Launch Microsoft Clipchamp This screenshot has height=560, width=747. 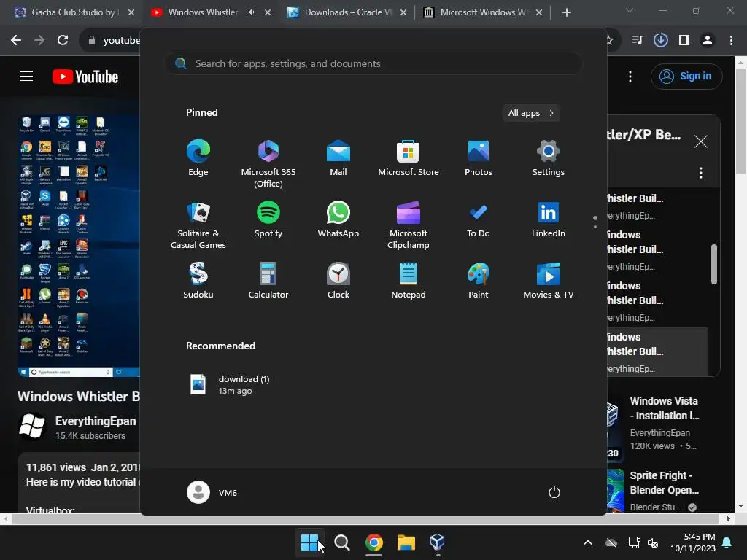409,225
